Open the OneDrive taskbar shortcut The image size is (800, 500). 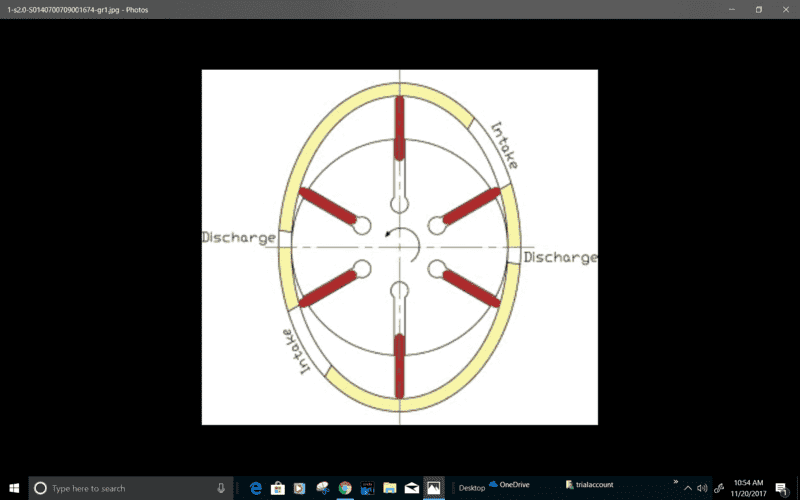[509, 485]
